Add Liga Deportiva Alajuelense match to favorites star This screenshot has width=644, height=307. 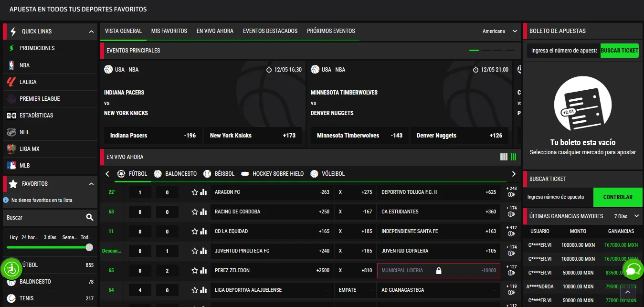[x=195, y=290]
